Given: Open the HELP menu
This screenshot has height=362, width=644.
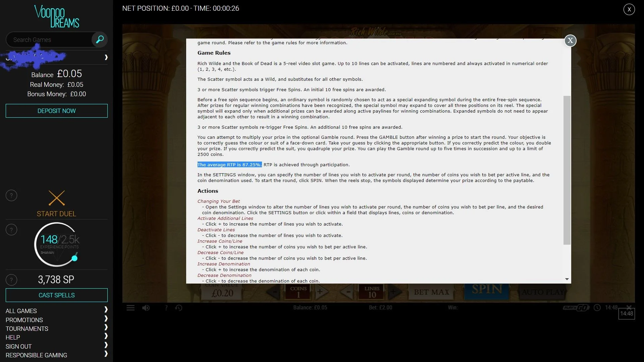Looking at the screenshot, I should click(13, 338).
